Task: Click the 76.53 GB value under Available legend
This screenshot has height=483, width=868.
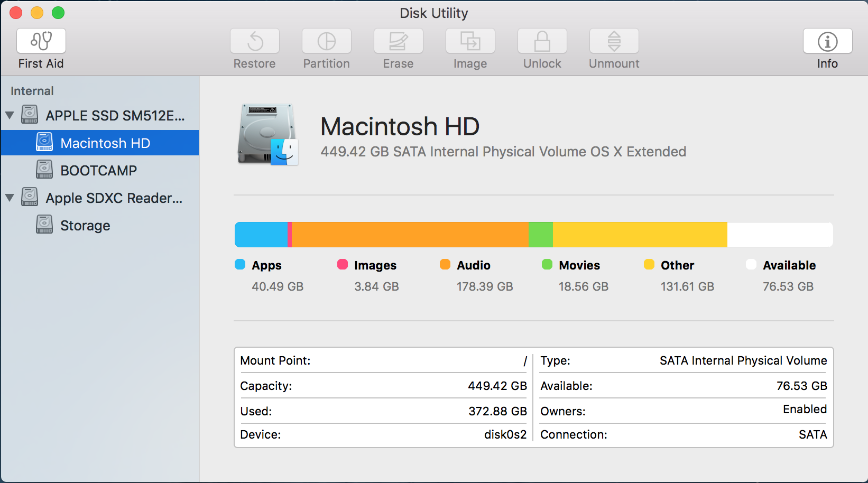Action: coord(788,286)
